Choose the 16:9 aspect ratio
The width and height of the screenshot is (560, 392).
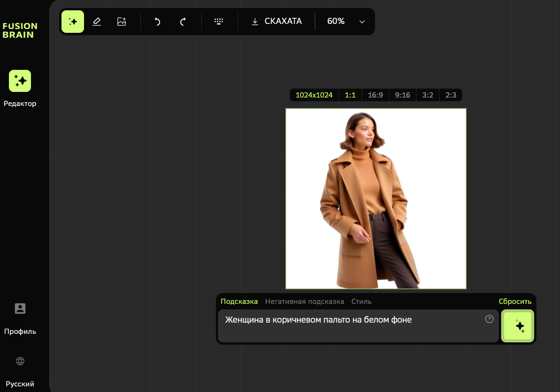point(376,95)
